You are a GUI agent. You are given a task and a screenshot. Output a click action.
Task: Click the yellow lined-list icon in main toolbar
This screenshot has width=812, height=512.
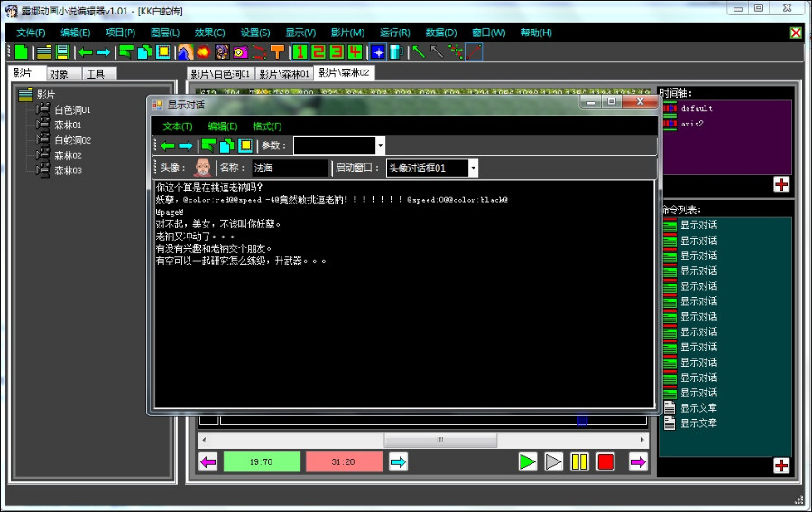pyautogui.click(x=44, y=51)
